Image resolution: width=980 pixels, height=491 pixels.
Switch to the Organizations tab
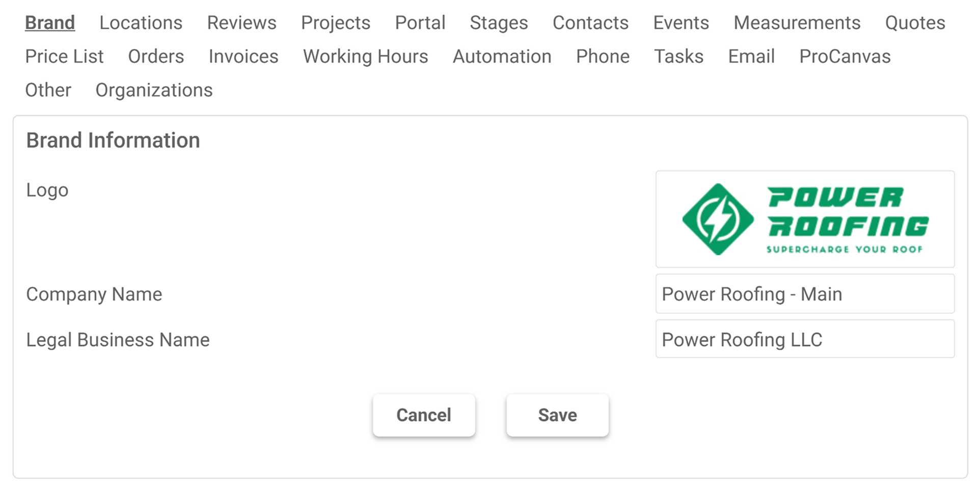coord(154,90)
